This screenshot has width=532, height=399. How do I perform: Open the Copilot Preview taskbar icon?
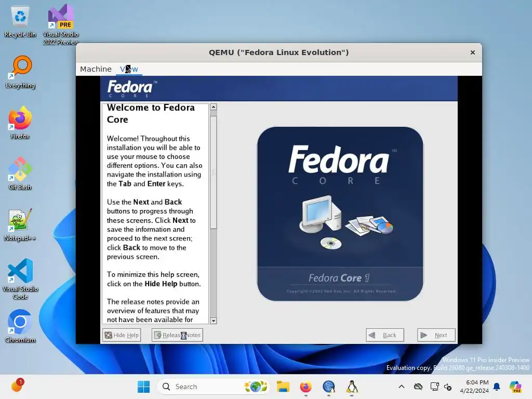pos(515,387)
